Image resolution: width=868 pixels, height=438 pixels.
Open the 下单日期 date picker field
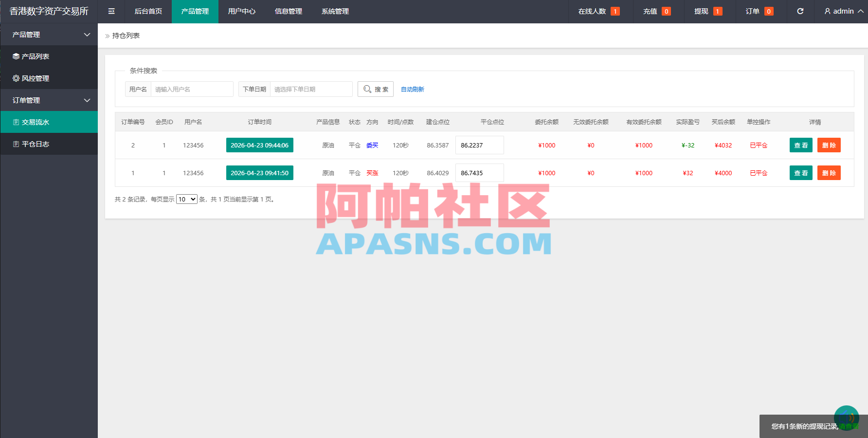(311, 89)
